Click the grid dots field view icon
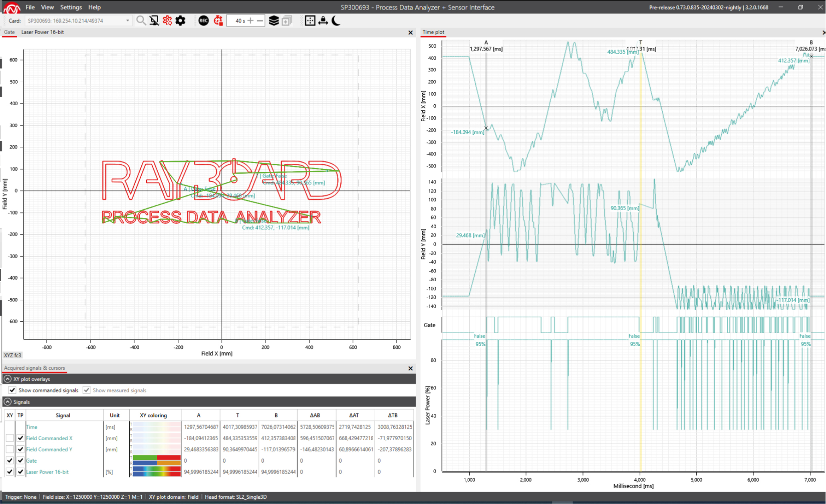Screen dimensions: 826x504 (310, 20)
